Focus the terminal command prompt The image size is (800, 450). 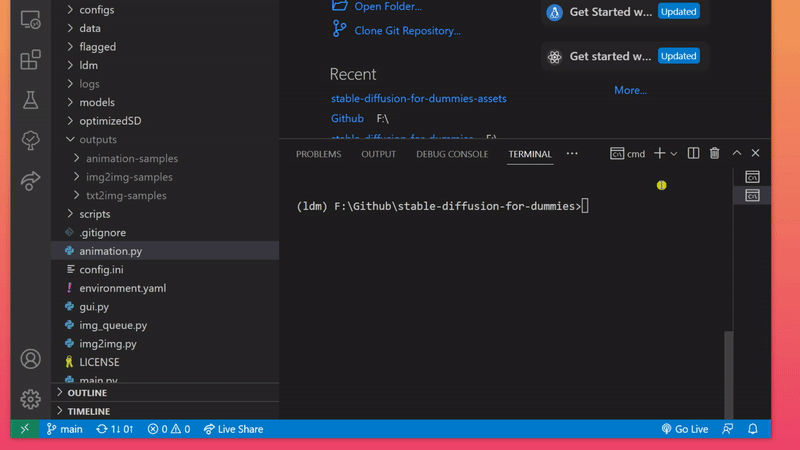442,206
